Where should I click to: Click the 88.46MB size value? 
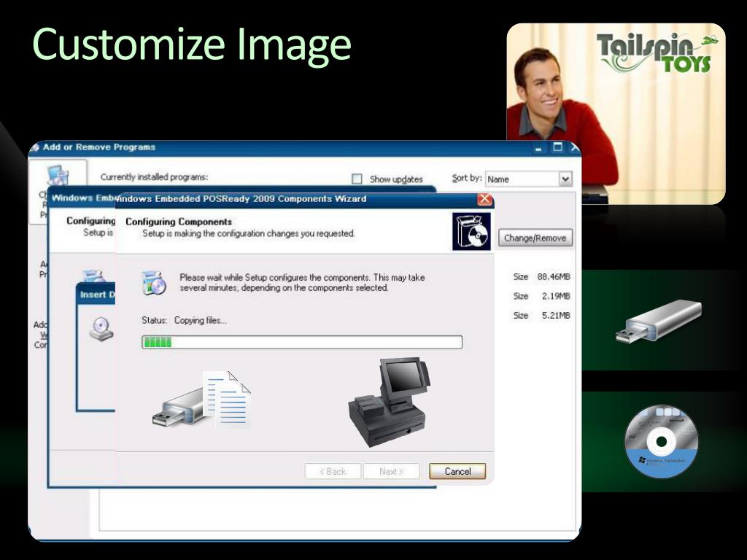(x=554, y=276)
